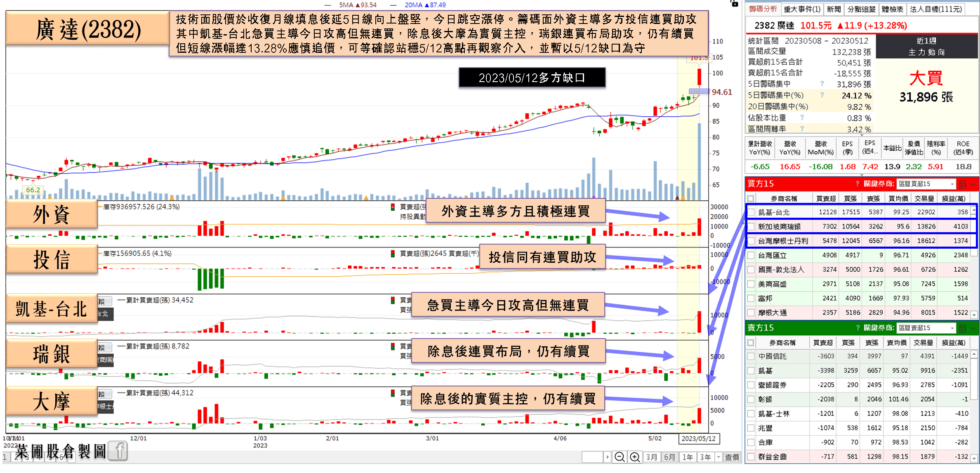Screen dimensions: 980x473
Task: Click the zoom in magnifier icon
Action: coord(635,457)
